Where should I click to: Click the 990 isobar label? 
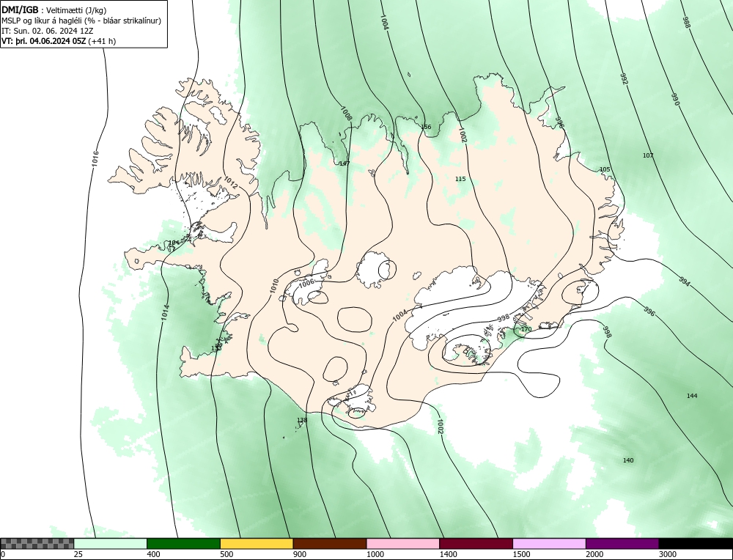[675, 100]
